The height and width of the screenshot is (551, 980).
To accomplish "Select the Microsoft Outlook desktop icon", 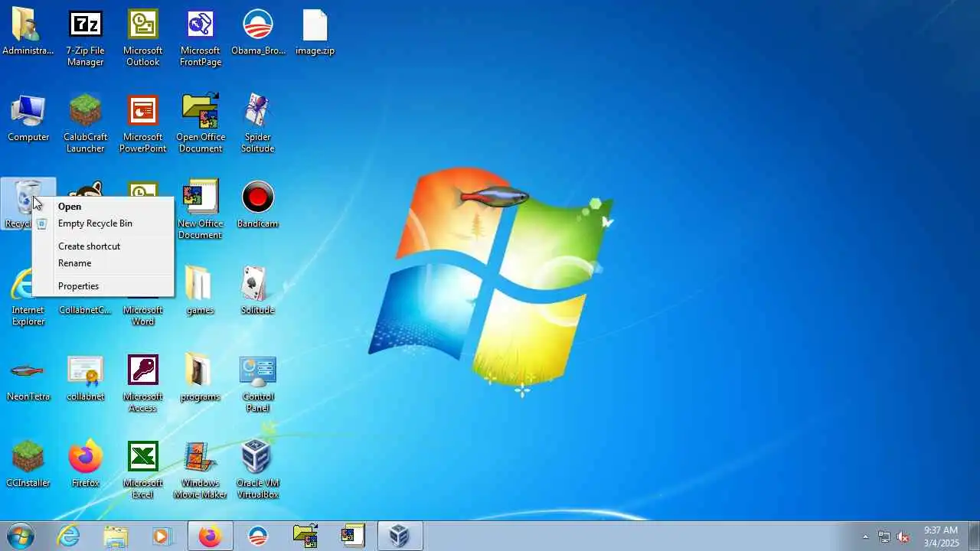I will click(x=143, y=38).
